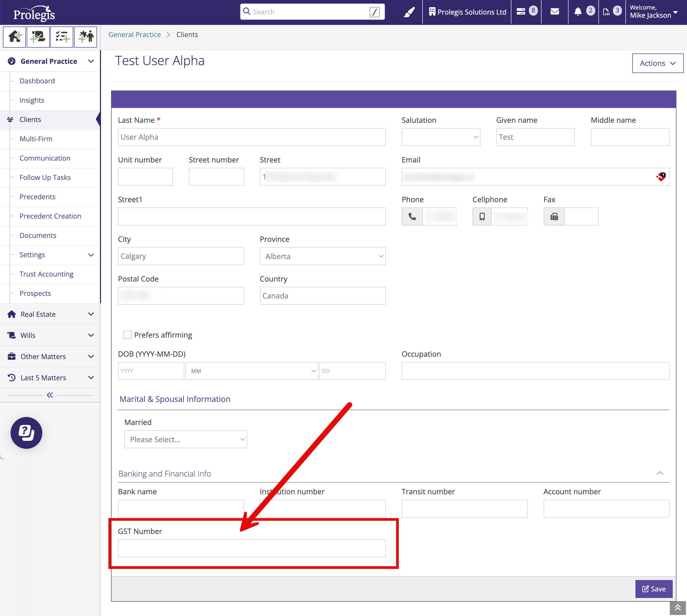This screenshot has width=687, height=616.
Task: Open the paintbrush theme icon
Action: pyautogui.click(x=409, y=12)
